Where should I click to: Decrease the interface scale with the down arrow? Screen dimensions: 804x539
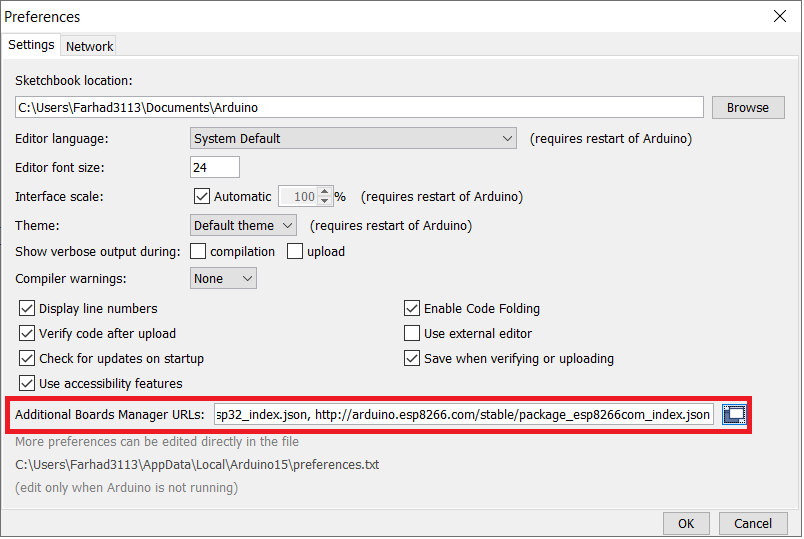click(325, 201)
